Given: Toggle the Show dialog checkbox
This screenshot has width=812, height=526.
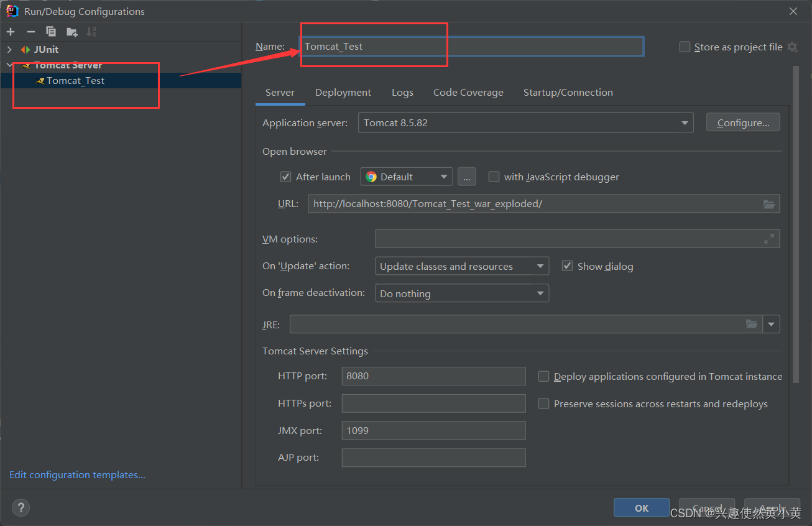Looking at the screenshot, I should pyautogui.click(x=567, y=266).
